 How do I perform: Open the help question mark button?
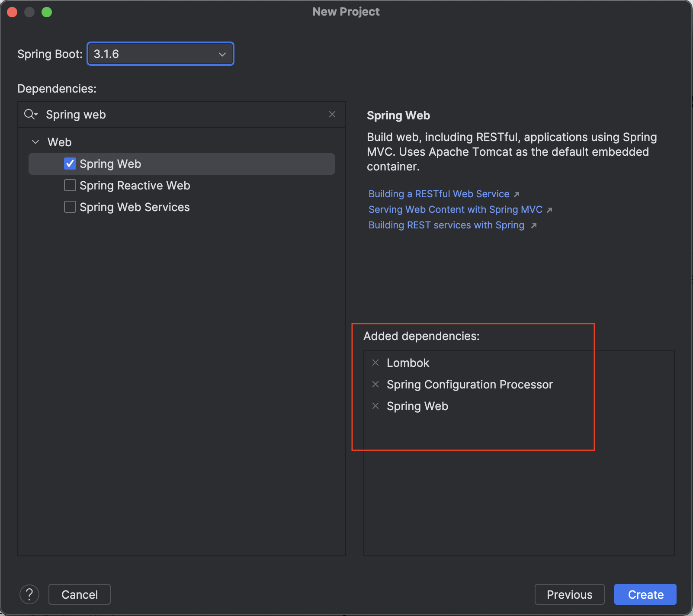point(29,594)
